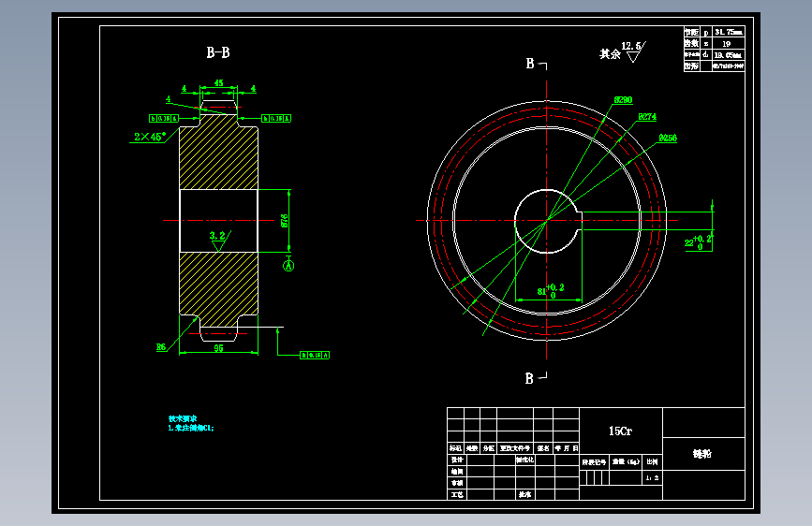The width and height of the screenshot is (812, 526).
Task: Click the 45 width dimension
Action: point(218,83)
